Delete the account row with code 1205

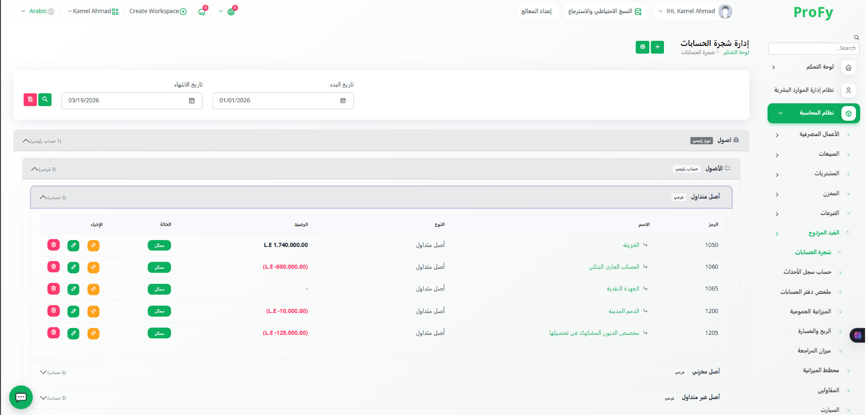pos(54,333)
